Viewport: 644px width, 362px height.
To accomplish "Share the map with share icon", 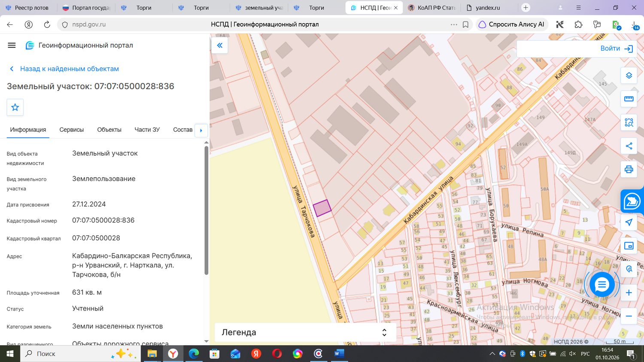I will (x=629, y=146).
